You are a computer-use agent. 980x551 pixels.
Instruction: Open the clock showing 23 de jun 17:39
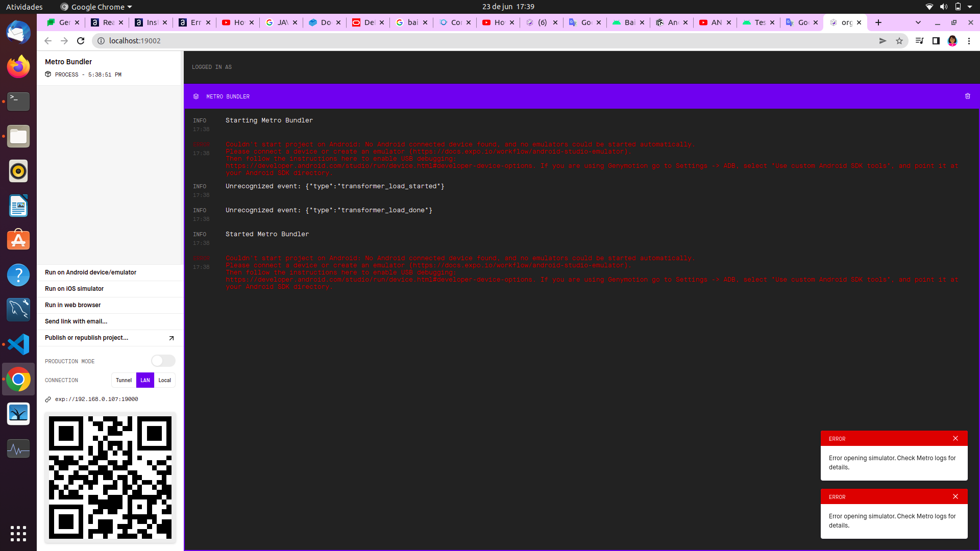click(508, 7)
